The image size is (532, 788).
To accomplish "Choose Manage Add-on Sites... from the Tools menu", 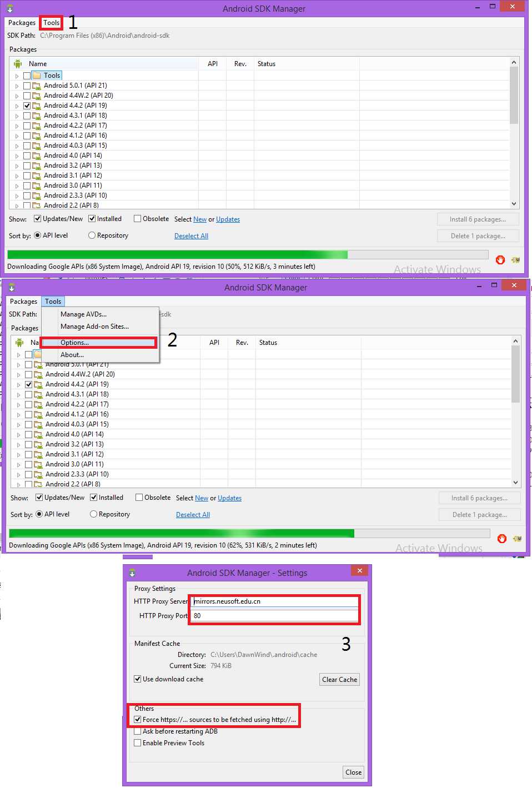I will tap(101, 327).
